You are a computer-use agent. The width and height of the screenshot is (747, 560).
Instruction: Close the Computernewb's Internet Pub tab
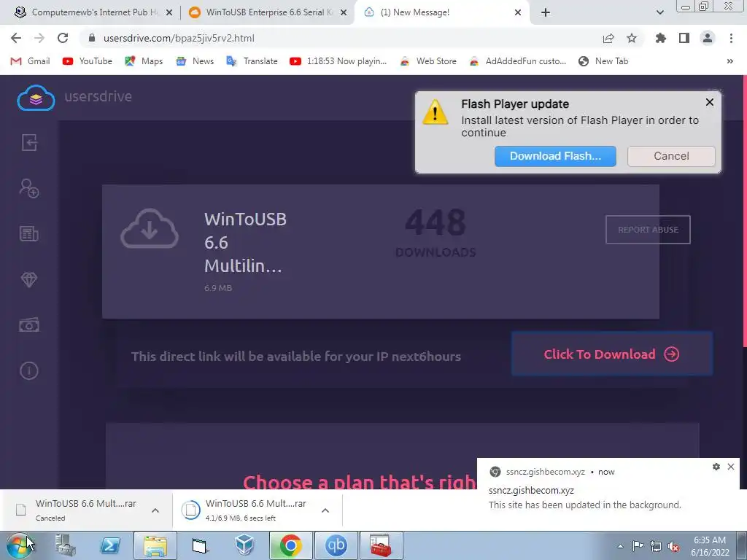pos(169,12)
